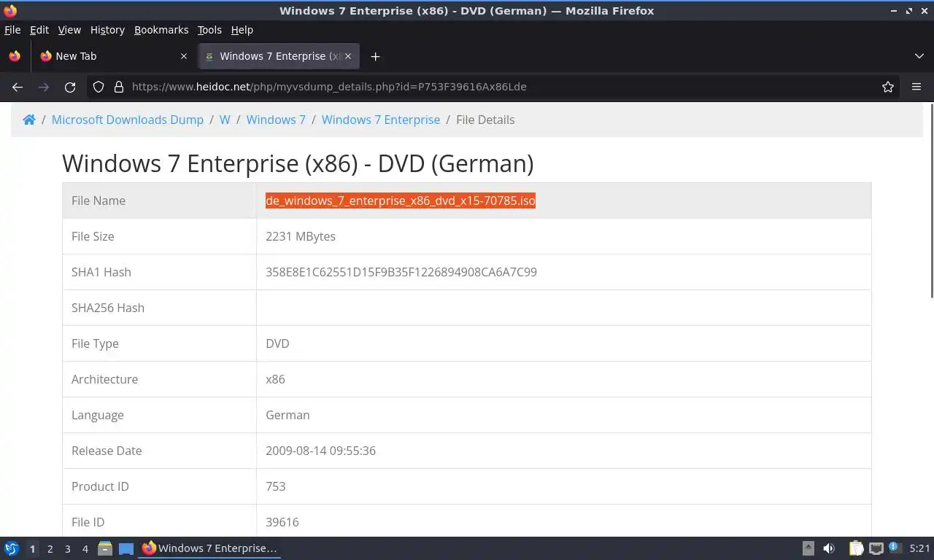Click the forward arrow button

click(44, 87)
